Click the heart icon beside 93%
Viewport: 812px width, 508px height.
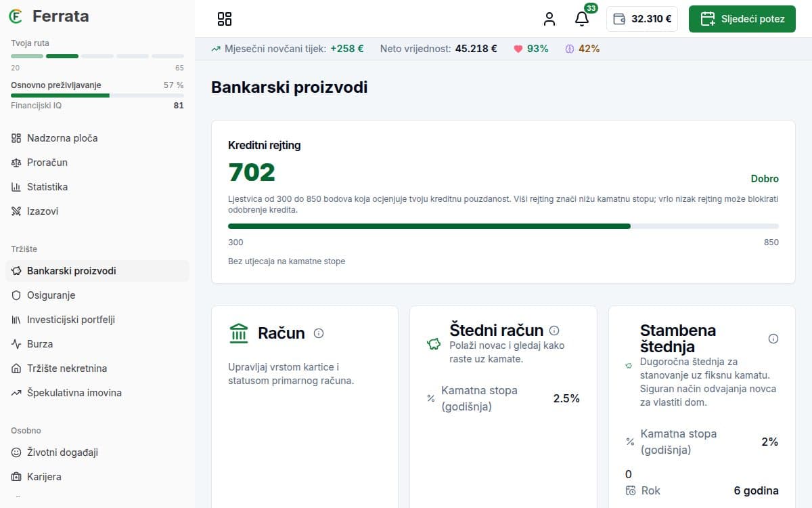tap(518, 49)
